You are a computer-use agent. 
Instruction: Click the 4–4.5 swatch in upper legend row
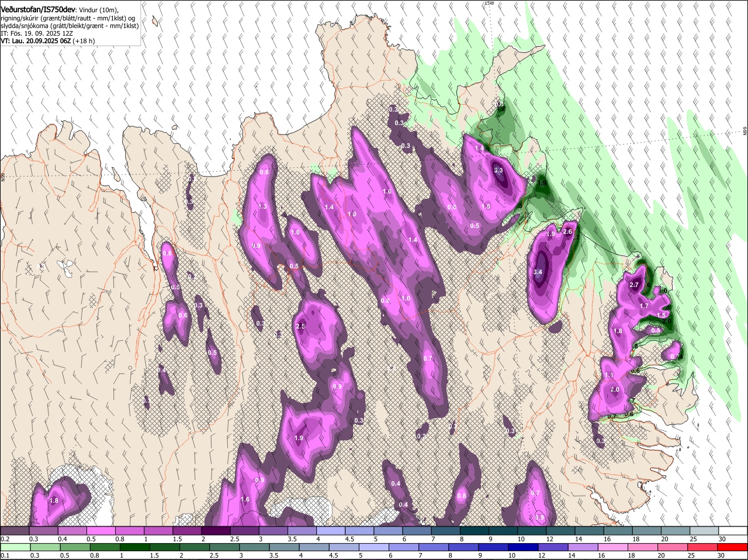click(331, 531)
